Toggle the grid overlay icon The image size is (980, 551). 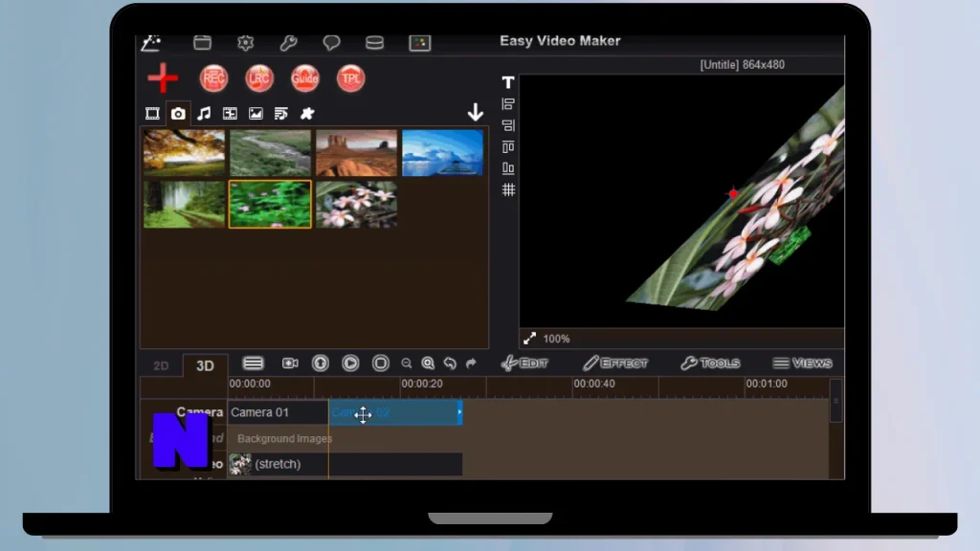508,190
